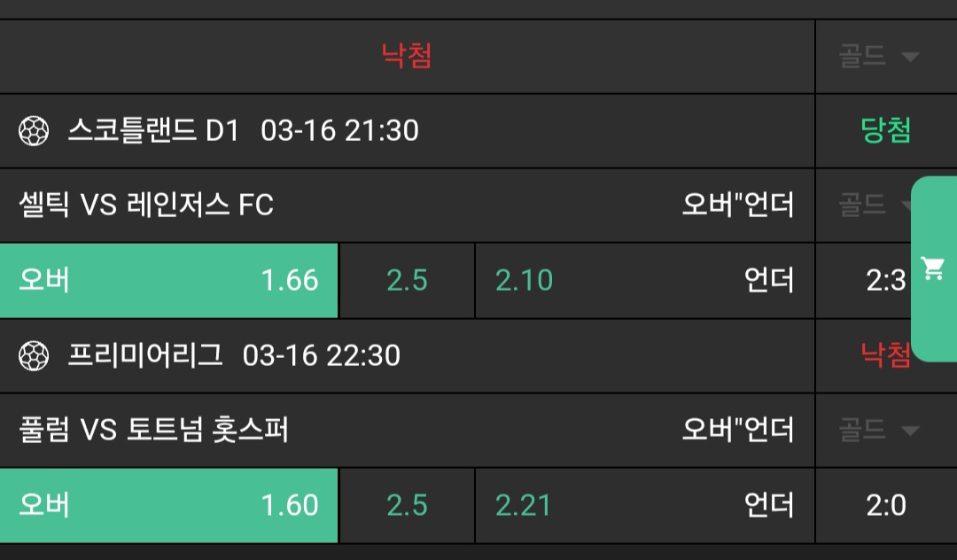The width and height of the screenshot is (957, 560).
Task: Open 골드 dropdown in 풀럼 match row
Action: click(878, 431)
